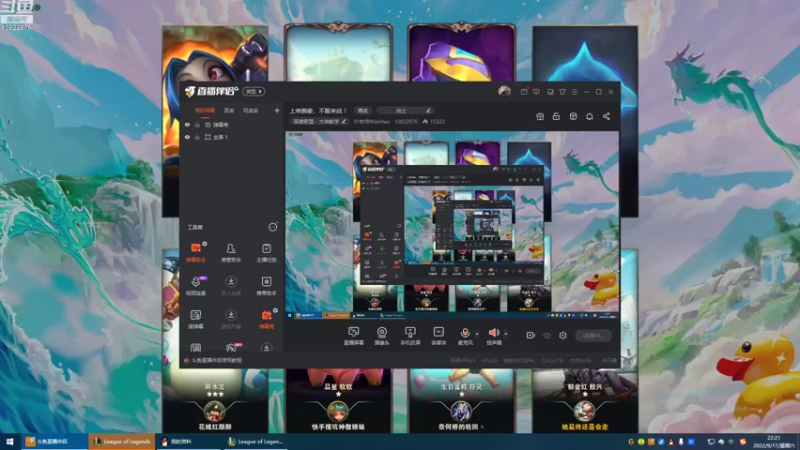Mute the microphone in bottom toolbar

465,333
